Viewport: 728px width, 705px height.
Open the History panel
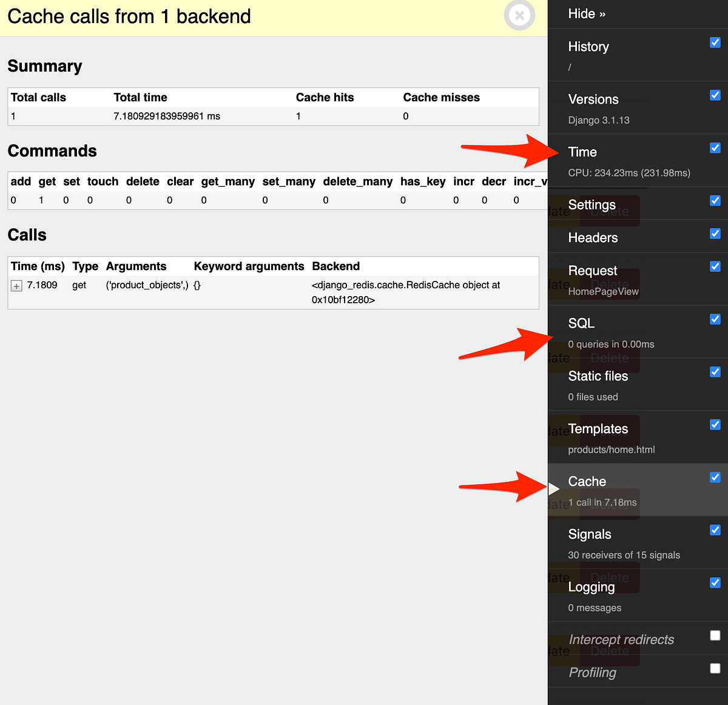pos(588,47)
